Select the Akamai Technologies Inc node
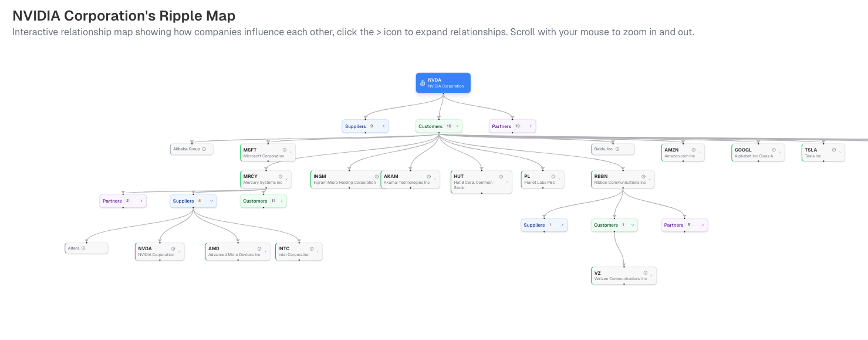868x340 pixels. click(x=406, y=179)
